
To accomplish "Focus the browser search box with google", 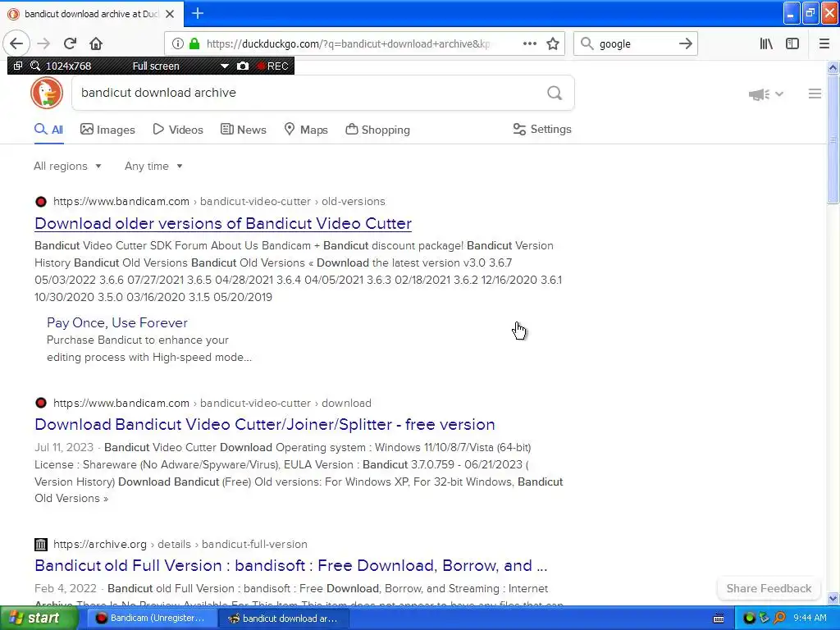I will coord(635,44).
